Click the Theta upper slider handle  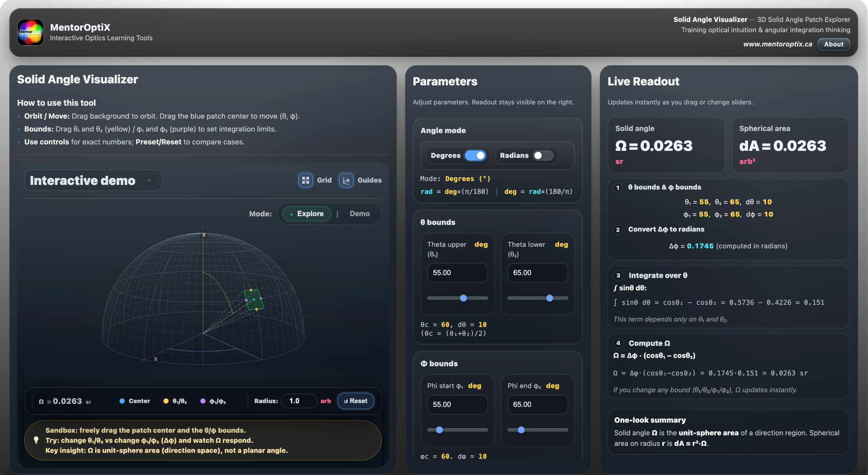tap(463, 298)
